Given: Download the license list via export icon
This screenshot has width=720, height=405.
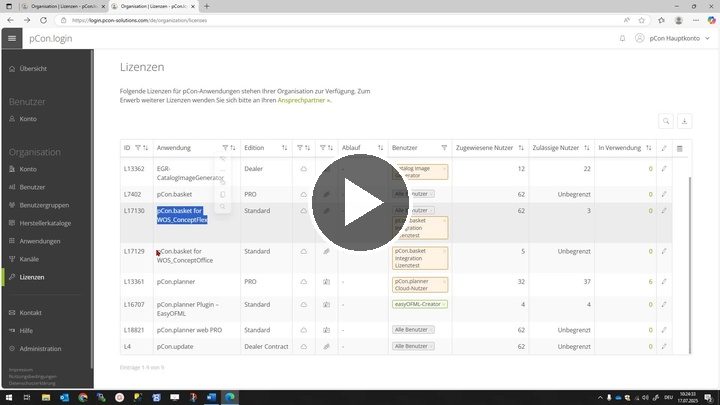Looking at the screenshot, I should pyautogui.click(x=684, y=121).
